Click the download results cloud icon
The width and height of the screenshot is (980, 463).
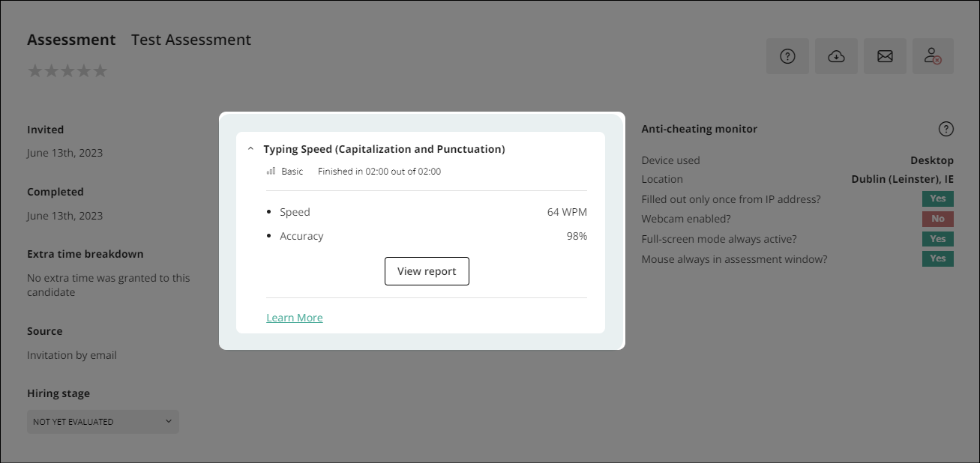pos(836,56)
